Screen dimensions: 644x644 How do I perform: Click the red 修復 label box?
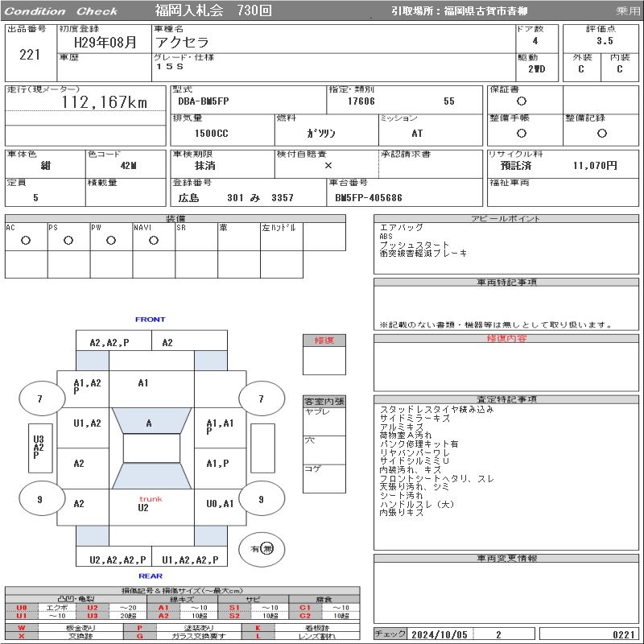(324, 341)
